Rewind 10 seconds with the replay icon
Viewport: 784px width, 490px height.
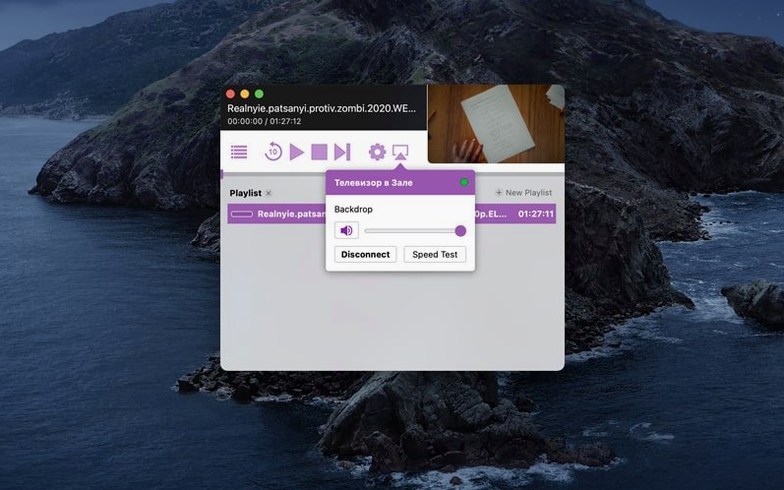coord(273,152)
